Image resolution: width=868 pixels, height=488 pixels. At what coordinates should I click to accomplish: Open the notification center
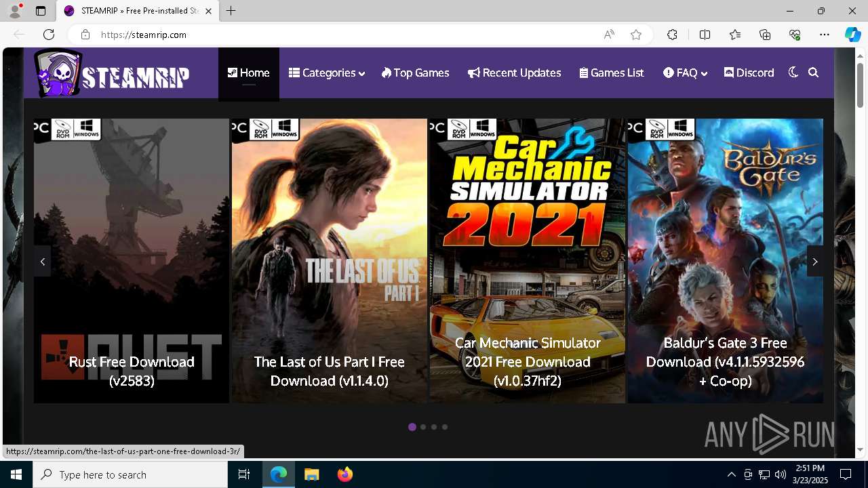(x=846, y=474)
